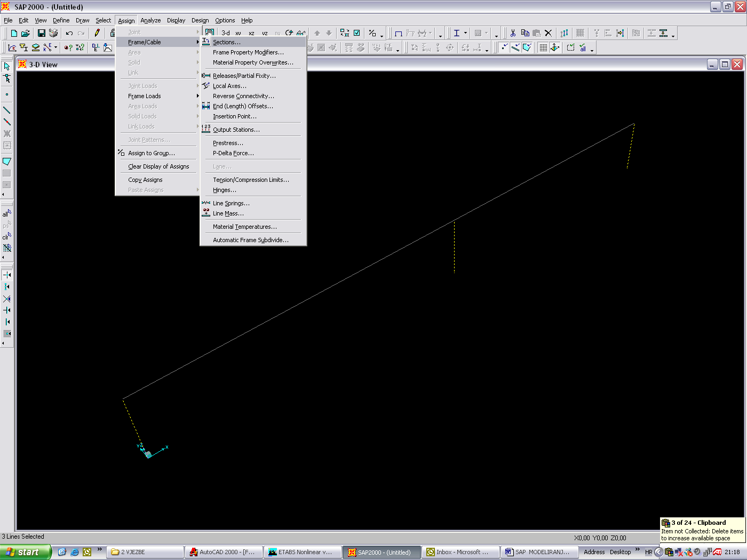Click the perspective toggle glasses icon
This screenshot has height=560, width=747.
[301, 33]
